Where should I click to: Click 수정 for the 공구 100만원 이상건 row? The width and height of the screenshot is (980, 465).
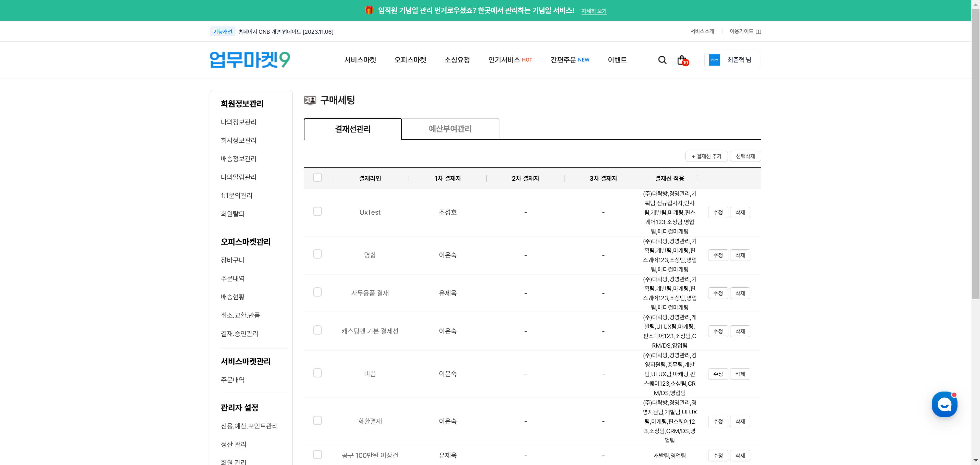(718, 456)
